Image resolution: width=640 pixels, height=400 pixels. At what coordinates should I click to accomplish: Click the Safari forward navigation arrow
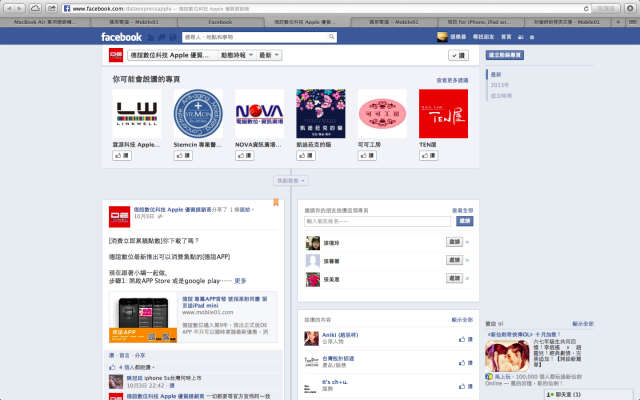[20, 8]
